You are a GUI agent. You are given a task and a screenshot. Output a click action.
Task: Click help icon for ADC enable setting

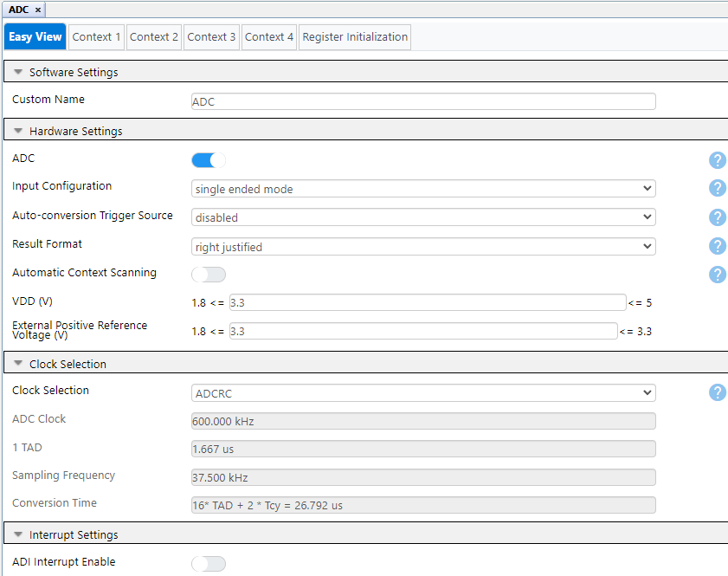[717, 160]
